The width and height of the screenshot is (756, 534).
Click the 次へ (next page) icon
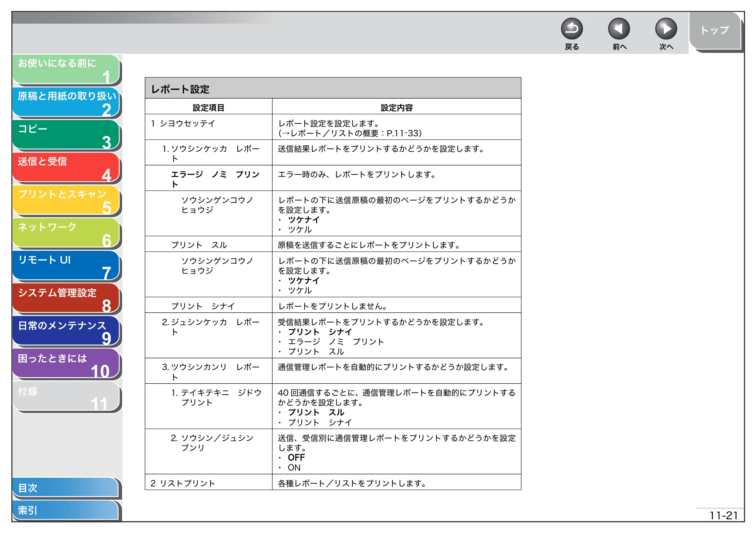(666, 29)
